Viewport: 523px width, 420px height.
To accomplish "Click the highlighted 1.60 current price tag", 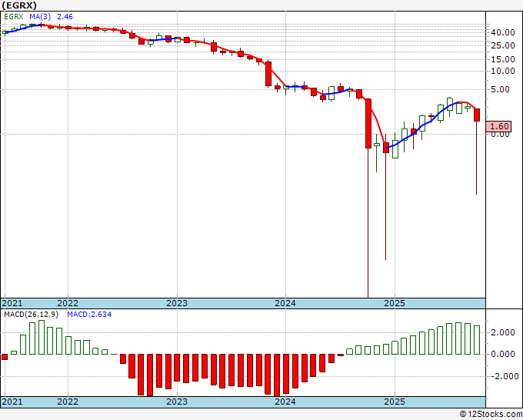I will click(498, 126).
